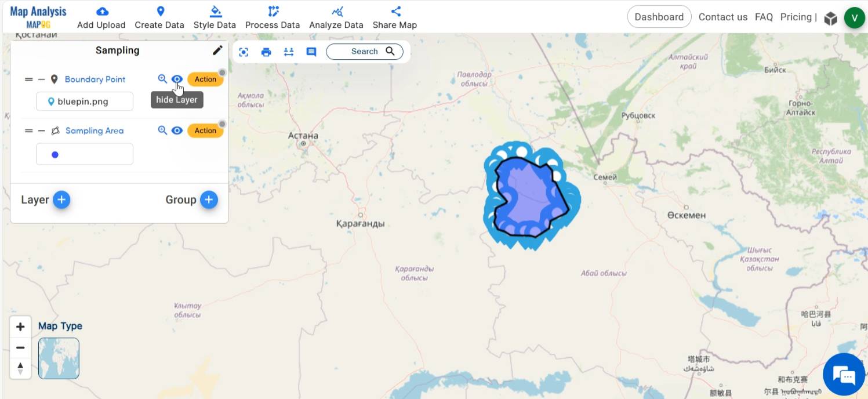Screen dimensions: 868x399
Task: Collapse the Boundary Point layer with minus
Action: [x=41, y=79]
